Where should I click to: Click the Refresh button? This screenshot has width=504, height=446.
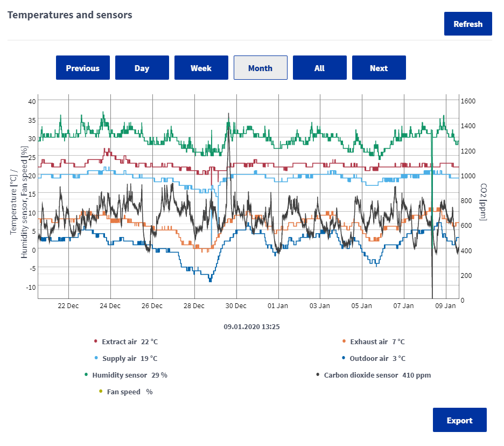[x=467, y=24]
